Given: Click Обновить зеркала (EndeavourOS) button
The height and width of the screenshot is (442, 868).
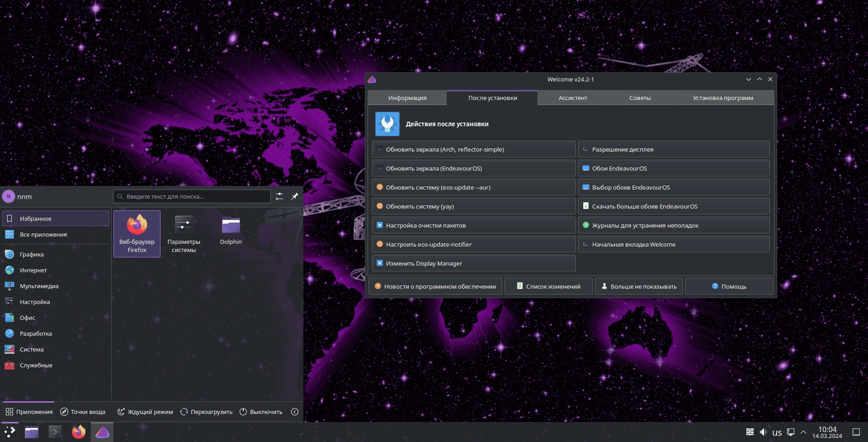Looking at the screenshot, I should pyautogui.click(x=474, y=168).
